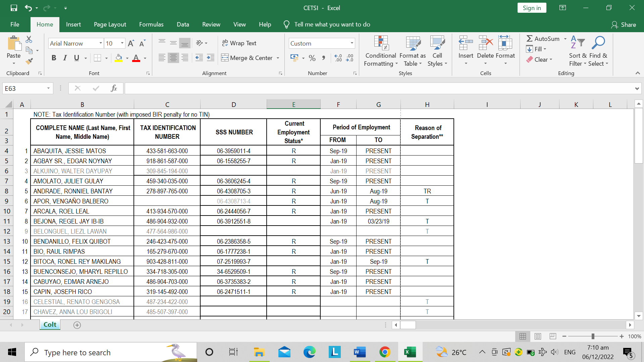Toggle bottom vertical alignment

[x=185, y=43]
